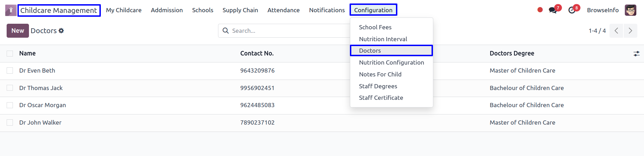Screen dimensions: 644x156
Task: Create a new doctor with New button
Action: click(x=18, y=31)
